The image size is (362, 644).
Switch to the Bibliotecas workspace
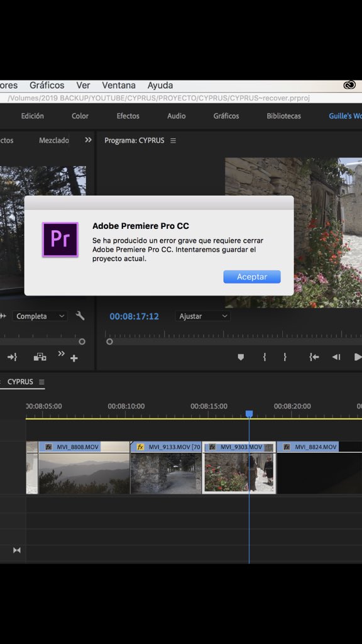tap(283, 116)
